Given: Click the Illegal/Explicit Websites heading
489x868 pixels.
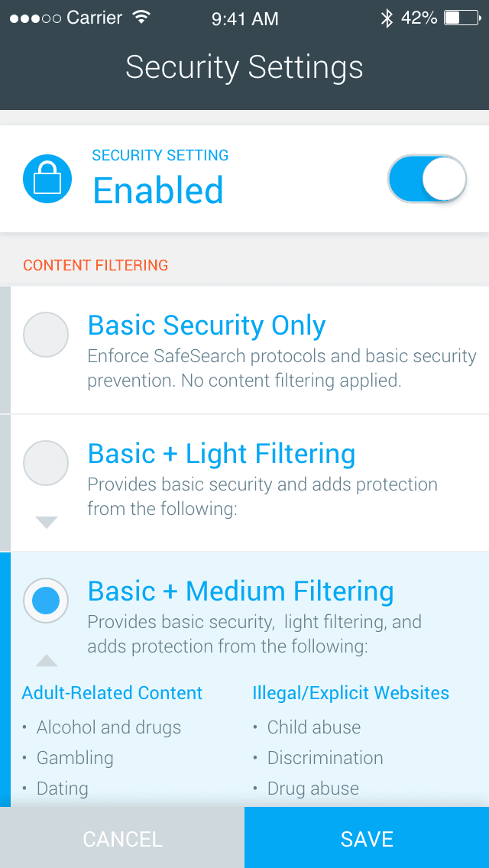Looking at the screenshot, I should [x=351, y=693].
